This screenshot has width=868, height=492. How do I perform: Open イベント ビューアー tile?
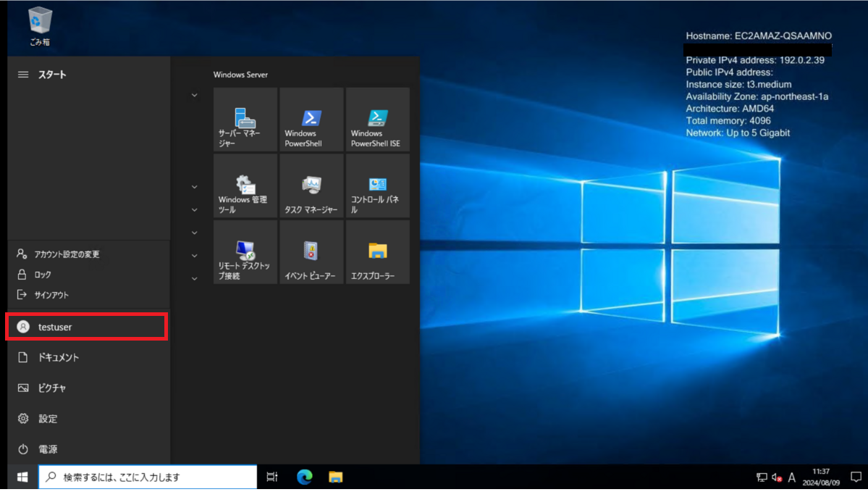312,252
